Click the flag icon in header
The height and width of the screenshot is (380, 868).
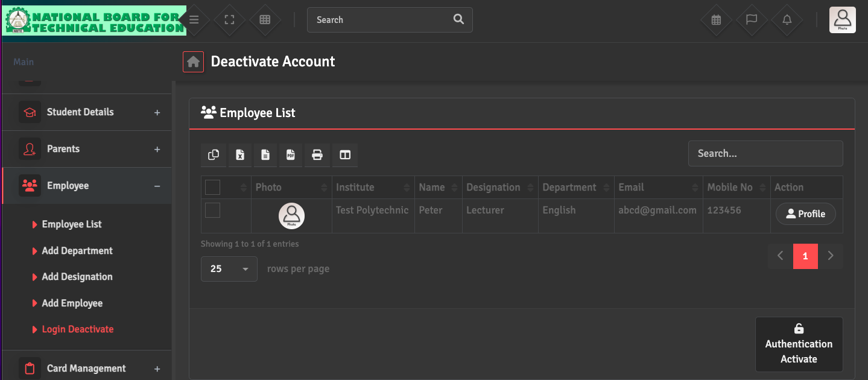[752, 20]
